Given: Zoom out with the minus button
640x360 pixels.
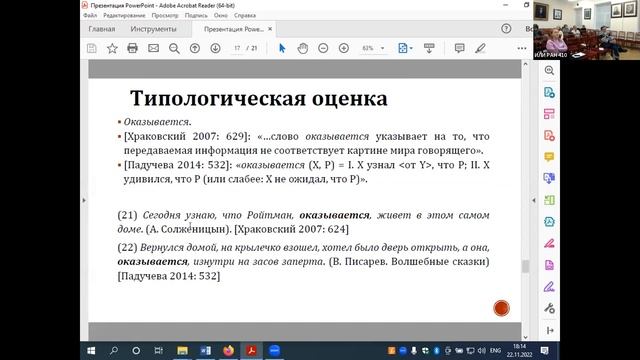Looking at the screenshot, I should (323, 48).
